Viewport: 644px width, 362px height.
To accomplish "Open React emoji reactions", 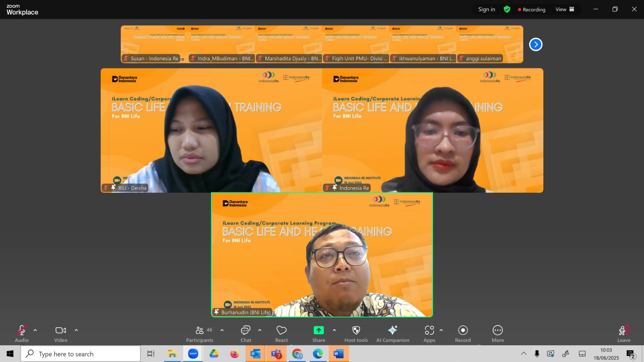I will tap(281, 334).
